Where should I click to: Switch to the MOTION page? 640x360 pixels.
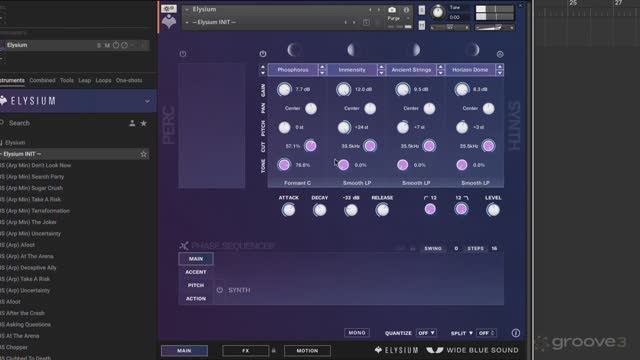307,350
